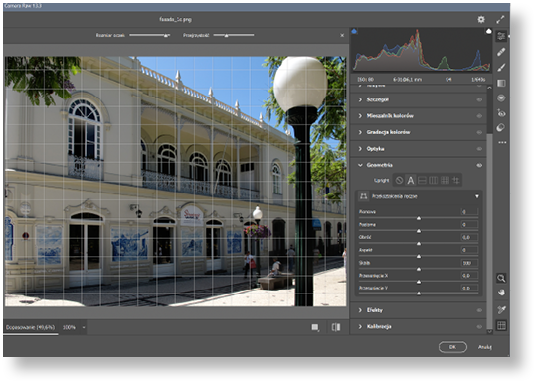Expand the Mieszalnik kolorów panel
537x392 pixels.
tap(360, 116)
